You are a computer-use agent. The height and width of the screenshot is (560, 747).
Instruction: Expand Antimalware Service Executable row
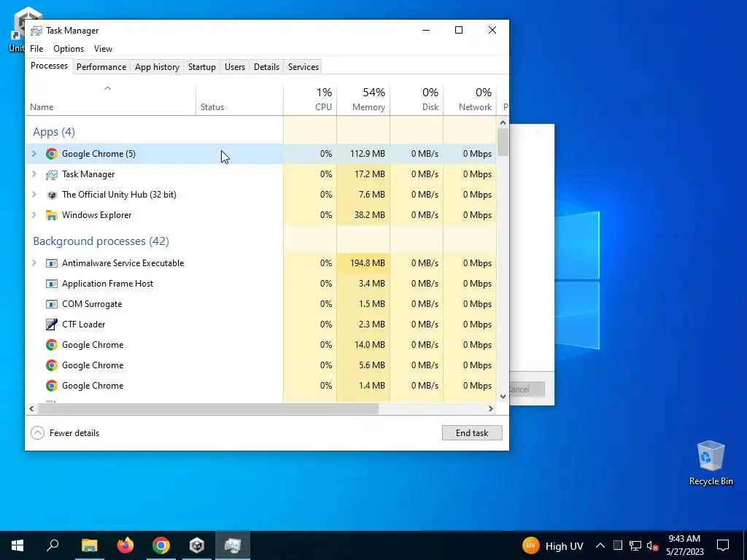tap(34, 263)
